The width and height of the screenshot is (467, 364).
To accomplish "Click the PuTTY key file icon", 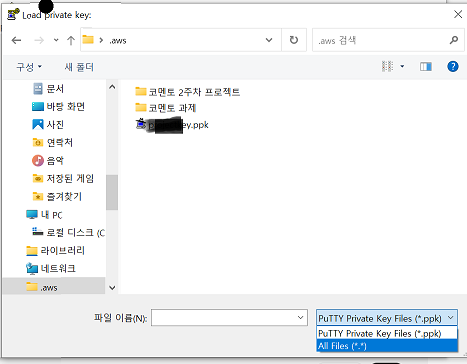I will [x=141, y=124].
